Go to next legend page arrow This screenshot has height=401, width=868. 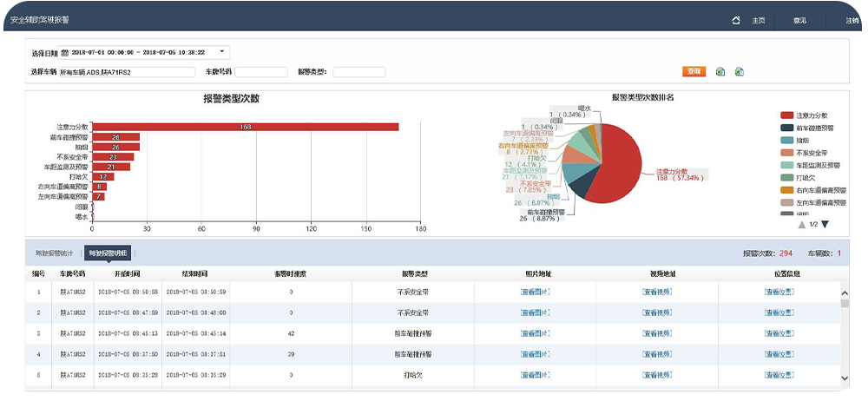point(825,225)
